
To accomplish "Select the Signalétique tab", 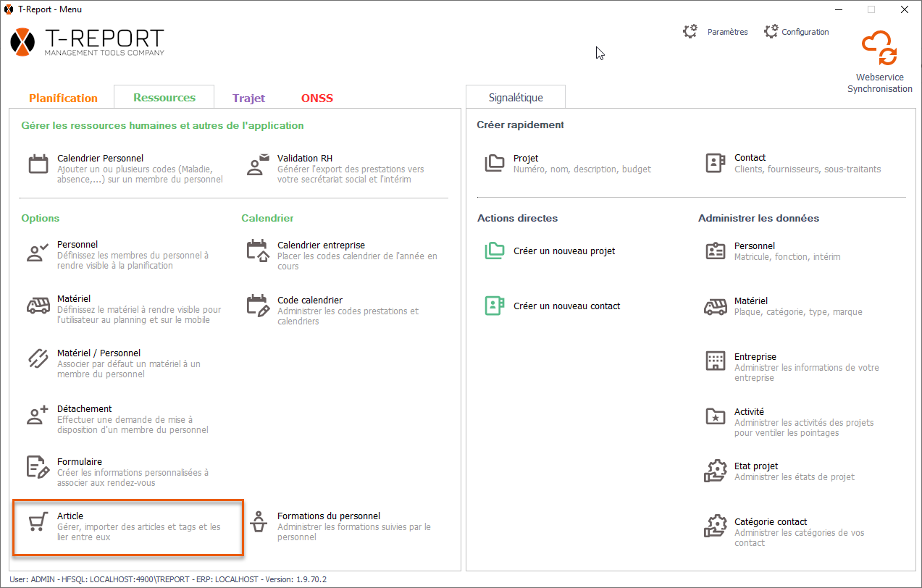I will tap(516, 98).
